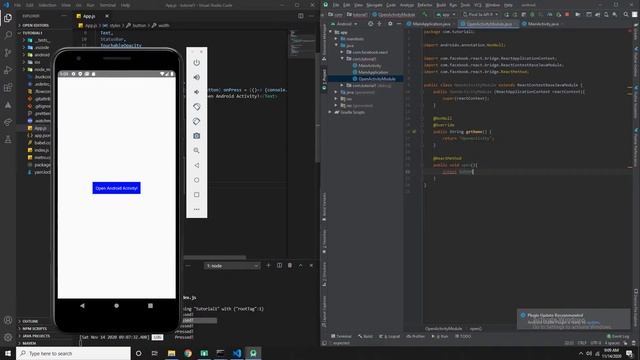This screenshot has width=640, height=360.
Task: Click emulator zoom magnifier icon
Action: click(x=197, y=151)
